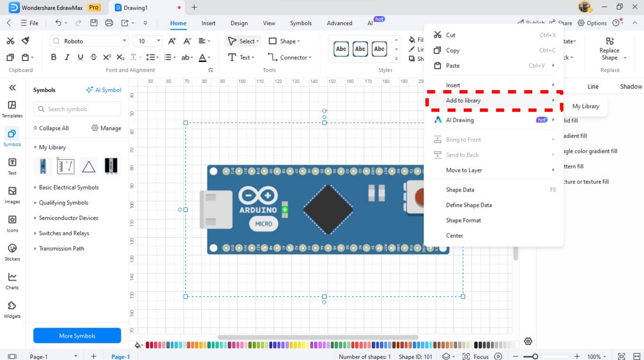644x360 pixels.
Task: Select My Library submenu item
Action: [586, 106]
